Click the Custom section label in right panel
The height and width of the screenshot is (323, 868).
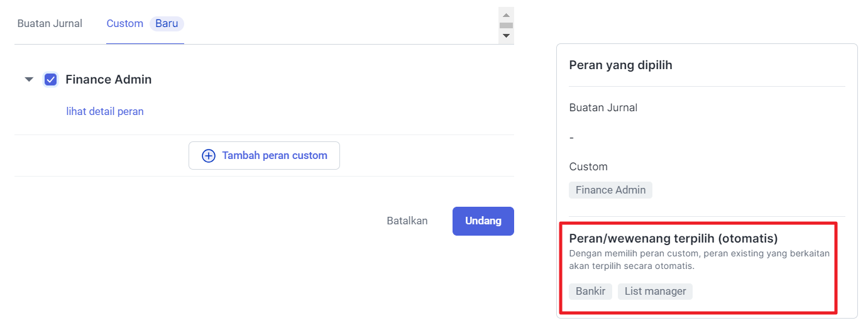[588, 167]
